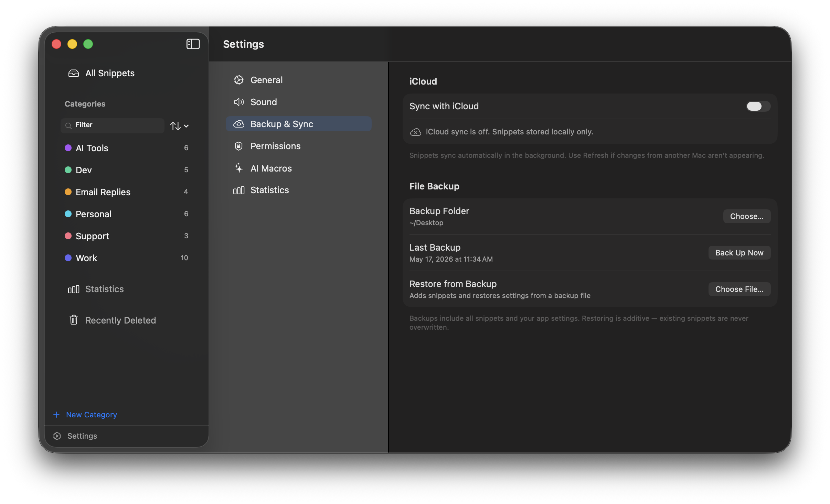Image resolution: width=830 pixels, height=504 pixels.
Task: Click the ~/Desktop backup path text
Action: pyautogui.click(x=426, y=223)
